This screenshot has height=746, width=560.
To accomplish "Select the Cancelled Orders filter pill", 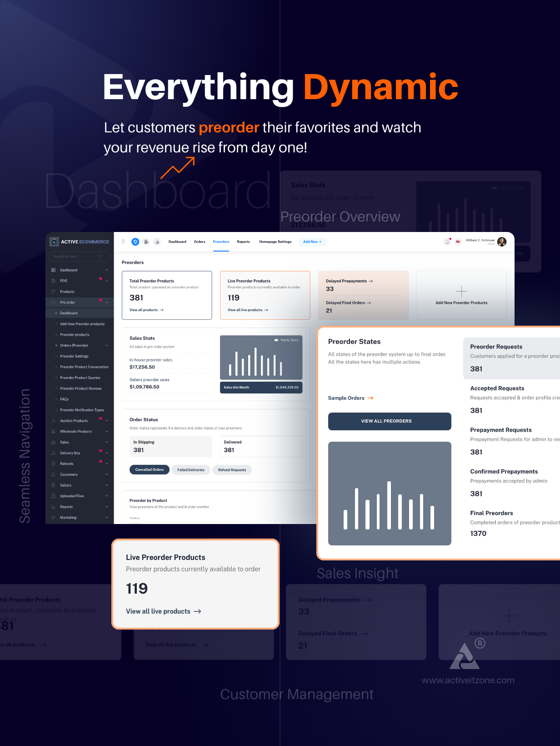I will pos(149,469).
